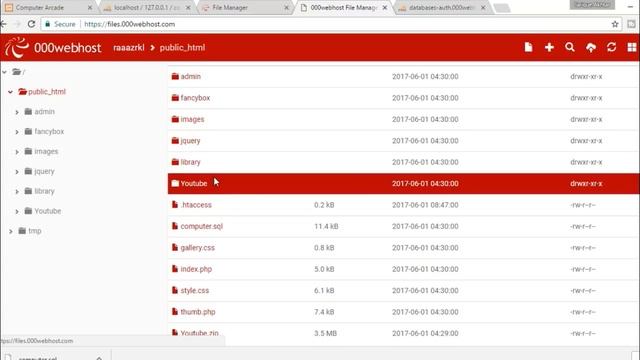Open admin folder name in list

pyautogui.click(x=191, y=76)
